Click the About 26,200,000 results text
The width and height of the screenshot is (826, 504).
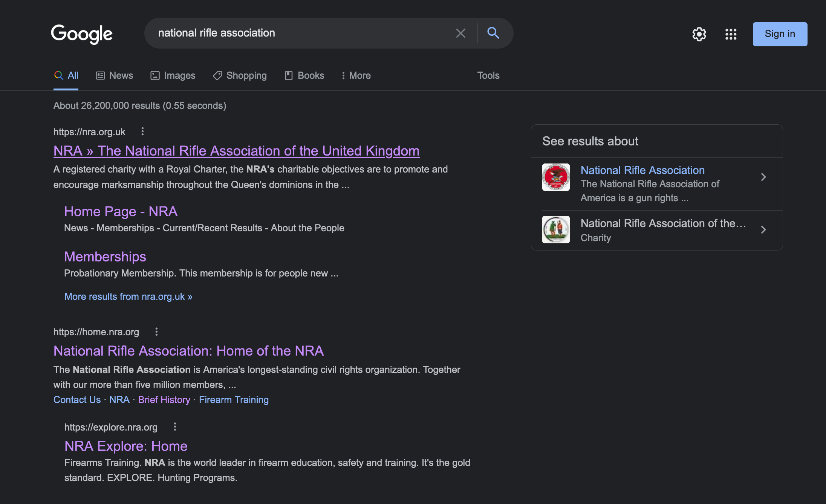tap(140, 105)
